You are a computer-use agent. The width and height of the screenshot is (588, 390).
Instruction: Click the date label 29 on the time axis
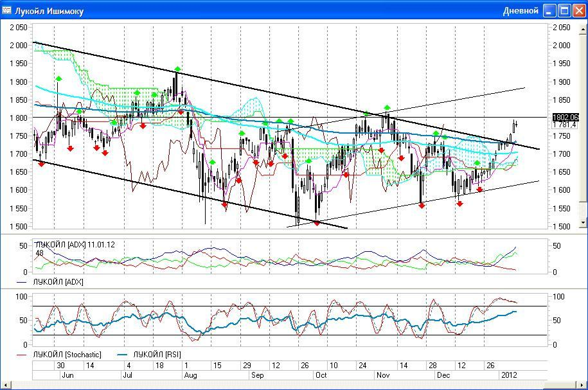tap(247, 365)
